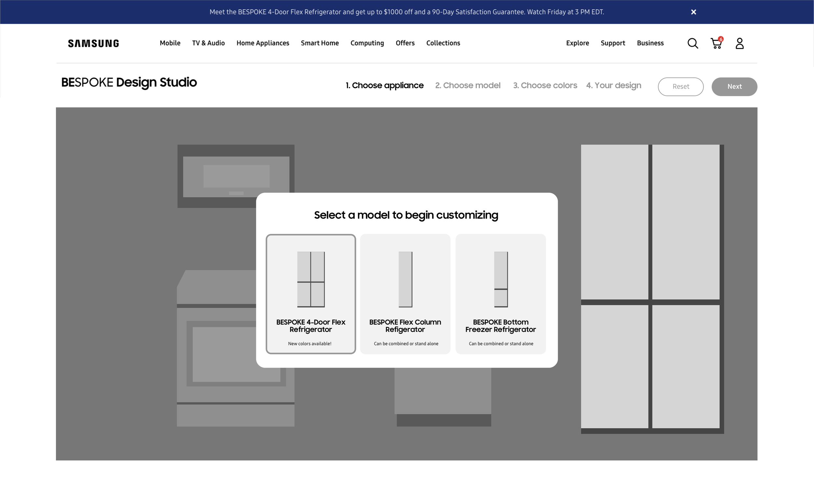Select the Flex Column refrigerator illustration

click(405, 279)
